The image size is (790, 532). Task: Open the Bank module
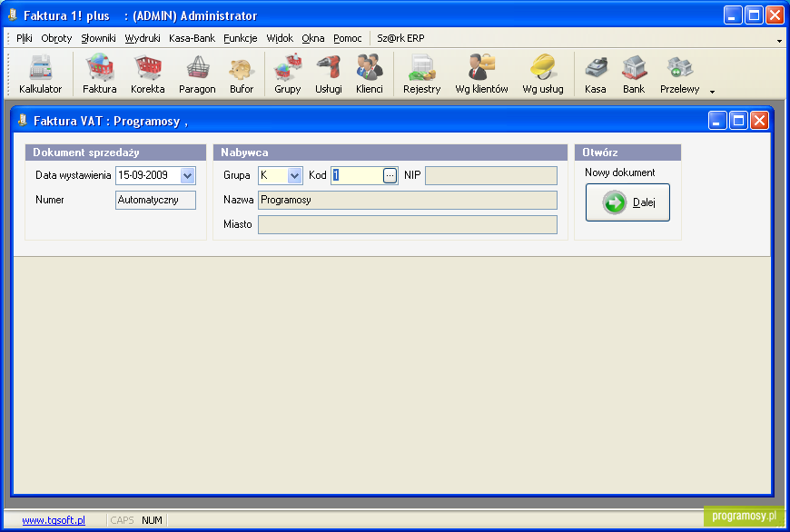pos(633,74)
